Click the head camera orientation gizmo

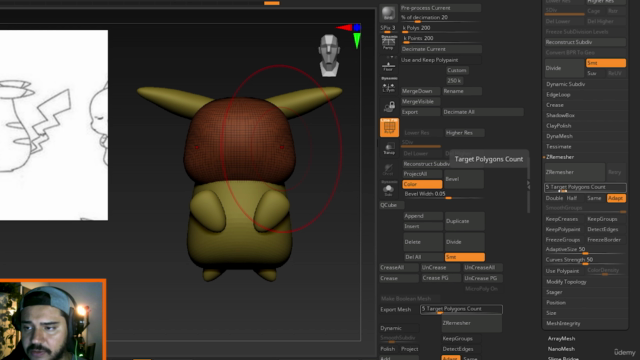click(329, 56)
